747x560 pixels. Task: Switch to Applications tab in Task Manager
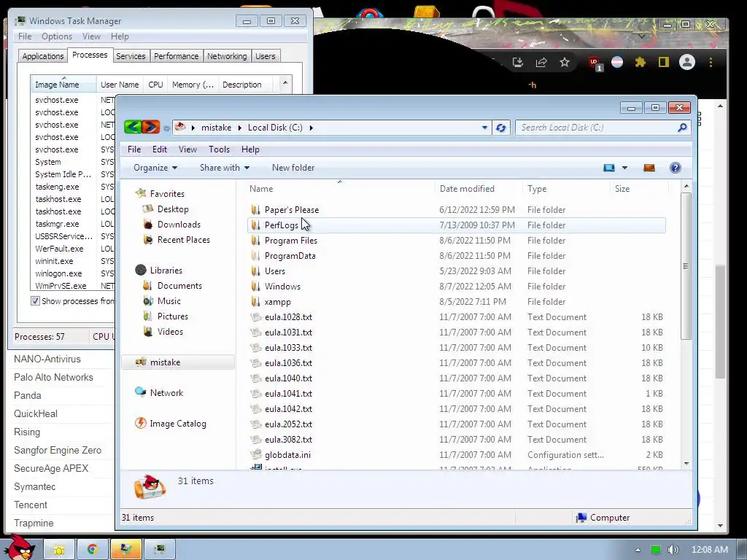[43, 56]
